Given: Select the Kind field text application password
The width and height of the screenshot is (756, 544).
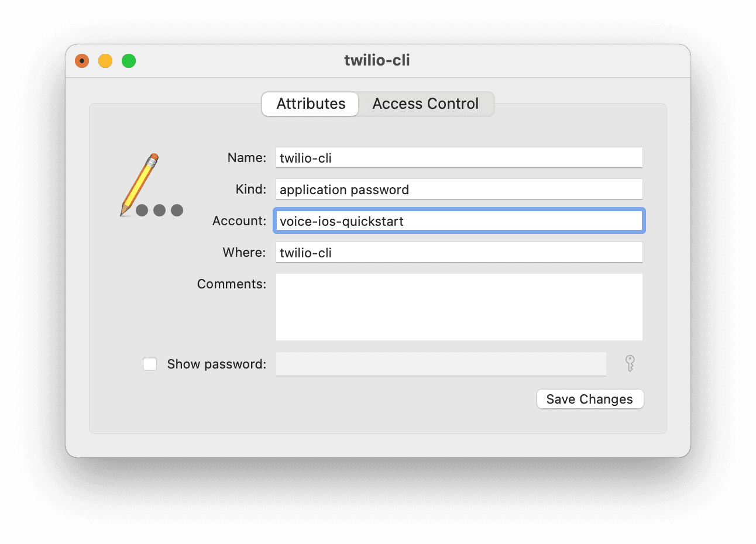Looking at the screenshot, I should click(459, 189).
